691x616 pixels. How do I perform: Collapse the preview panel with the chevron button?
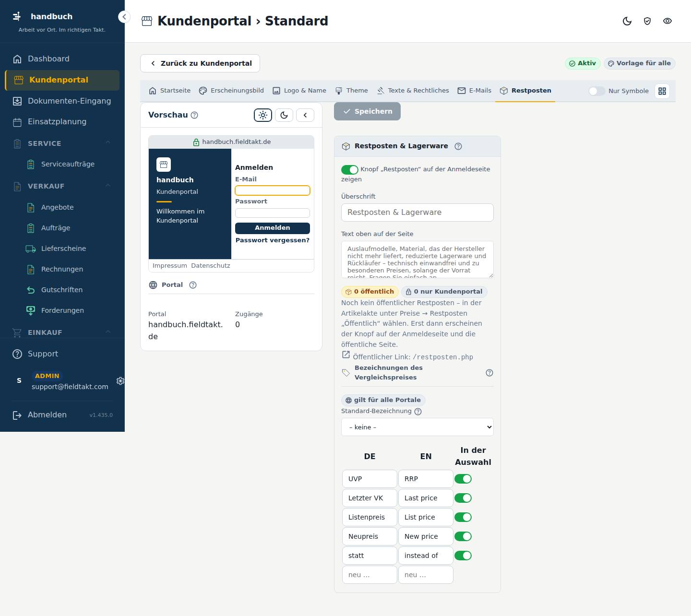[x=305, y=115]
